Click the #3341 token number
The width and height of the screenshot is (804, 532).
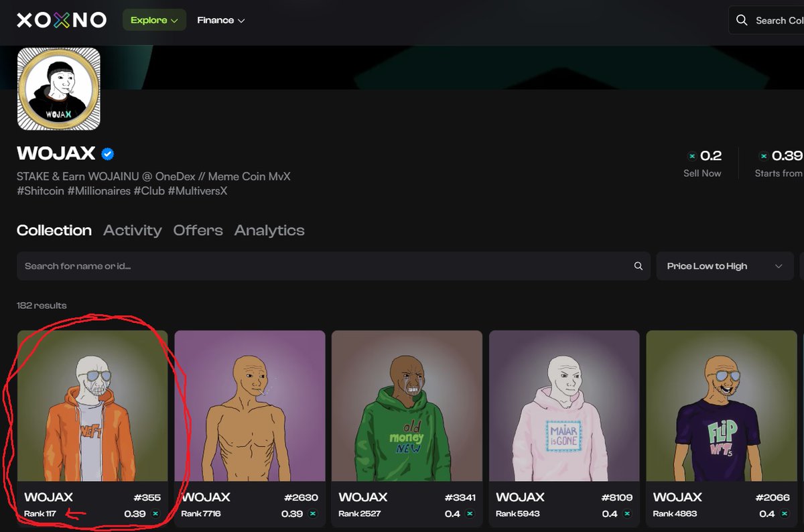(460, 497)
